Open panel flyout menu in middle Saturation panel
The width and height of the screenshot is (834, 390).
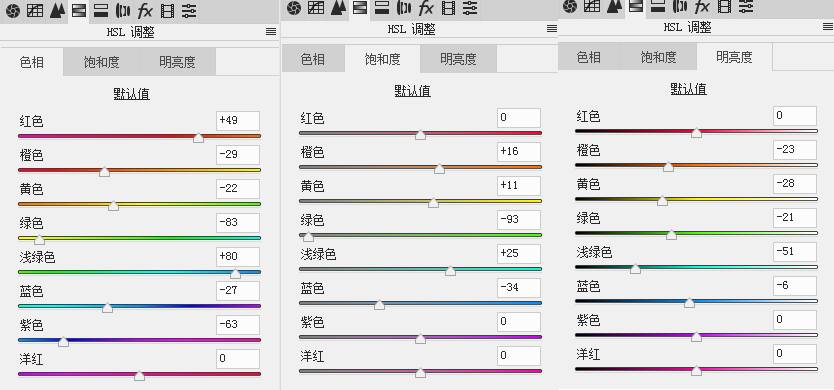click(x=552, y=29)
